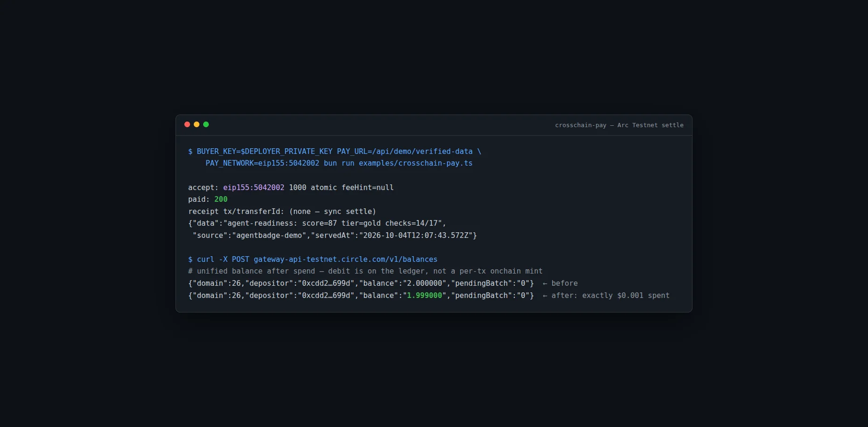Screen dimensions: 868x427
Task: Click the BUYER_KEY=$DEPLOYER_PRIVATE_KEY command text
Action: coord(265,152)
